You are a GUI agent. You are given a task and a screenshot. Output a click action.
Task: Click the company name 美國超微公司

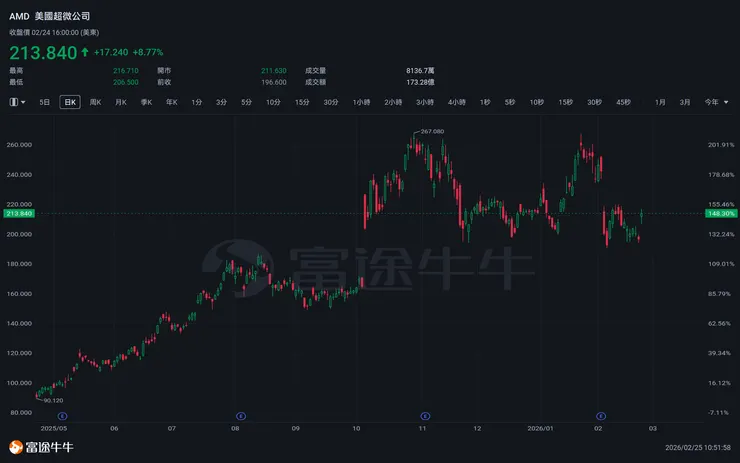(62, 16)
